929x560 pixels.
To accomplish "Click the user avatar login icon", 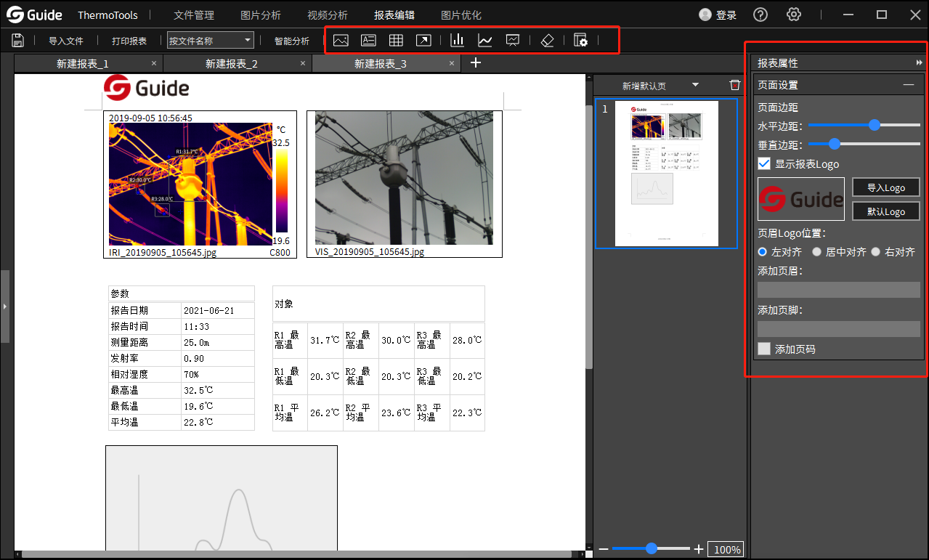I will [705, 15].
